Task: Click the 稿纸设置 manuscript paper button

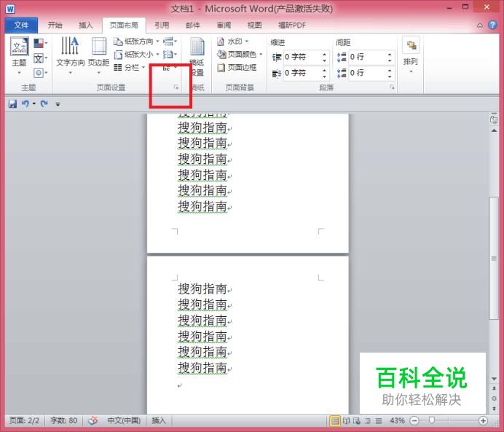Action: click(x=197, y=57)
